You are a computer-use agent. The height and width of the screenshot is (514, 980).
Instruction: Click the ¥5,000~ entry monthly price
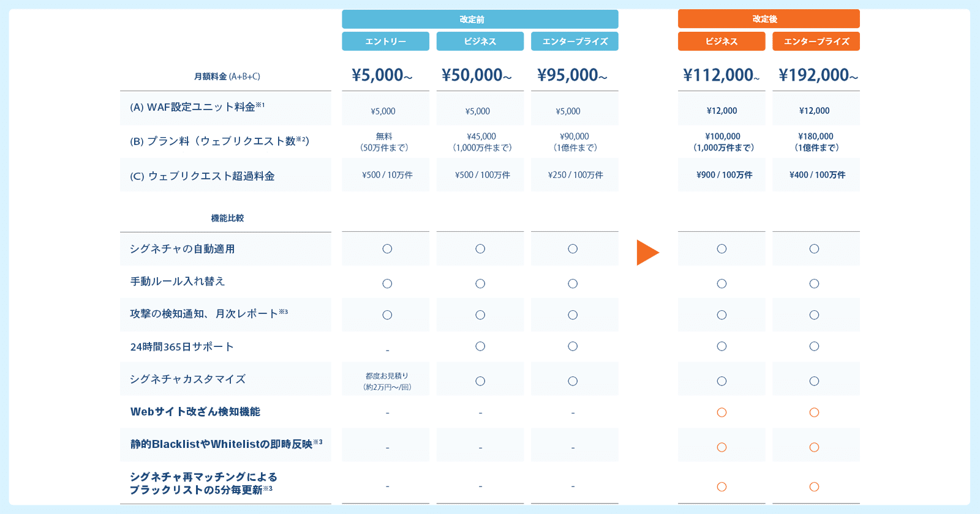tap(382, 75)
